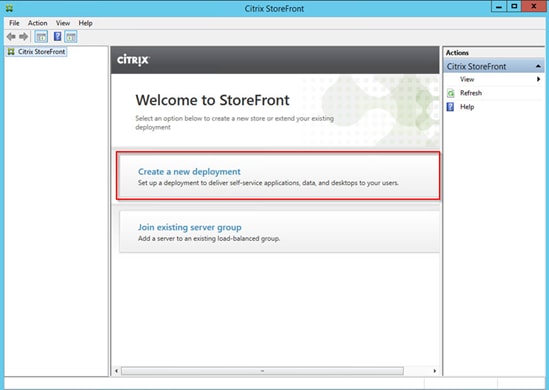549x390 pixels.
Task: Click the Citrix StoreFront tree node icon
Action: tap(11, 52)
